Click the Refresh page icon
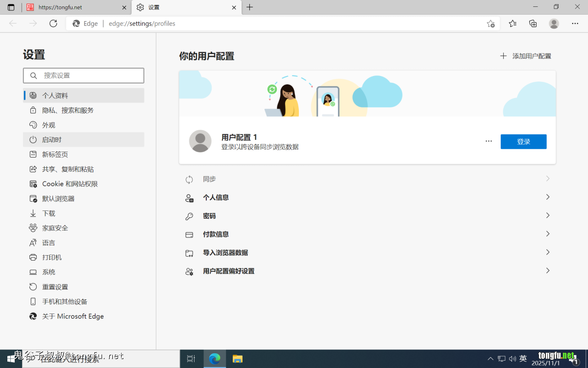Screen dimensions: 588x368 pyautogui.click(x=53, y=24)
